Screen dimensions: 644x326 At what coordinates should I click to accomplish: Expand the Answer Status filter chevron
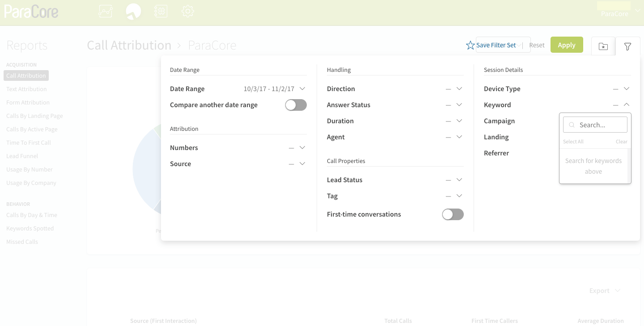tap(459, 105)
